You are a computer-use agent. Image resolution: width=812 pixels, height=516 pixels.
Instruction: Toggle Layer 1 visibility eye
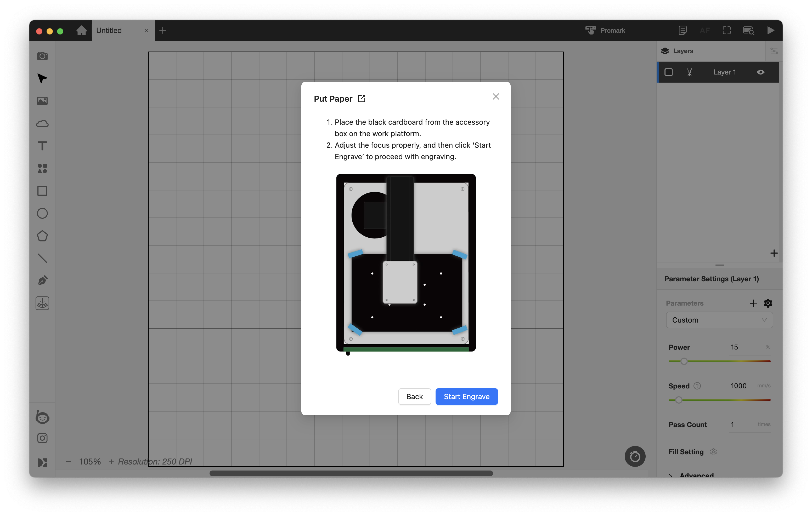click(x=760, y=72)
